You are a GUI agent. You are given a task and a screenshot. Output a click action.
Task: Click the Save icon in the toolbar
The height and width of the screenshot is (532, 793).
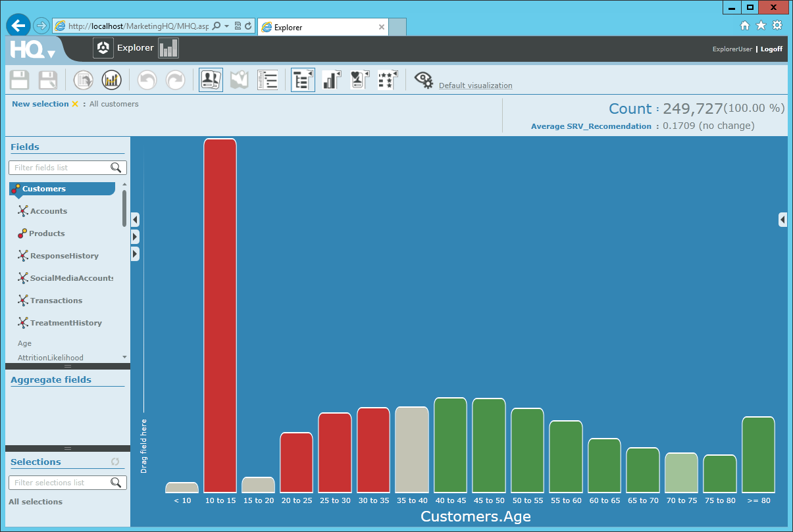tap(19, 80)
